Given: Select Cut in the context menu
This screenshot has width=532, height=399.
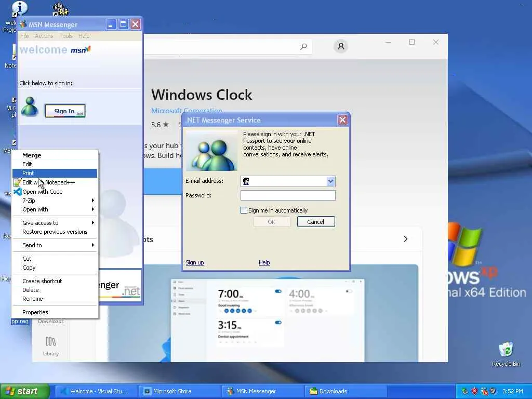Looking at the screenshot, I should pyautogui.click(x=55, y=259).
